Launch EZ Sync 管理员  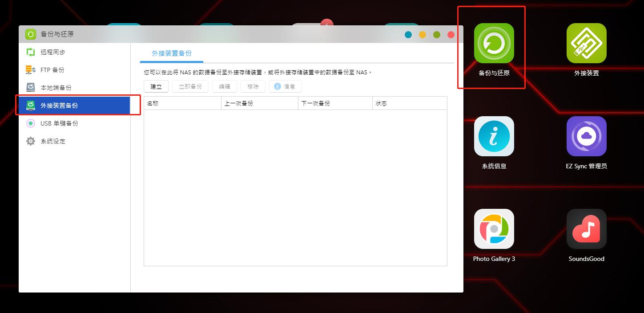[x=586, y=136]
